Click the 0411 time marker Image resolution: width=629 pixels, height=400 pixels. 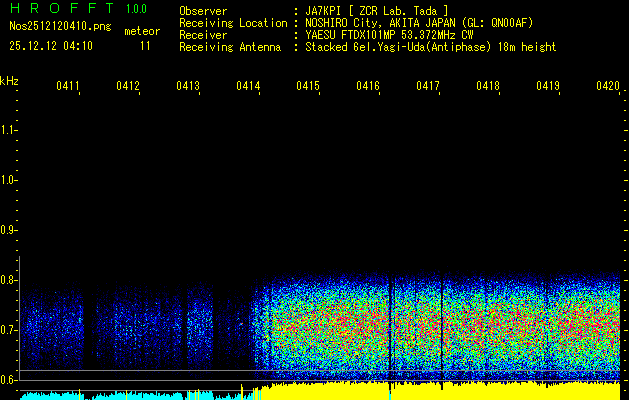click(x=68, y=87)
